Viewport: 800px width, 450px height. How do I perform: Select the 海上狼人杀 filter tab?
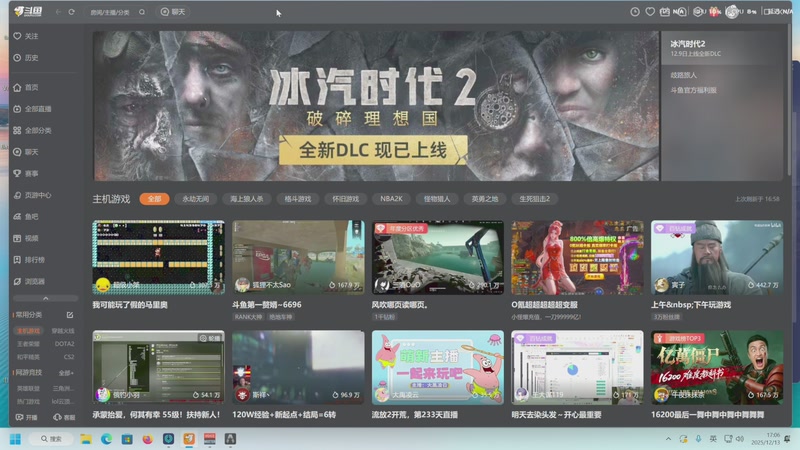(246, 199)
